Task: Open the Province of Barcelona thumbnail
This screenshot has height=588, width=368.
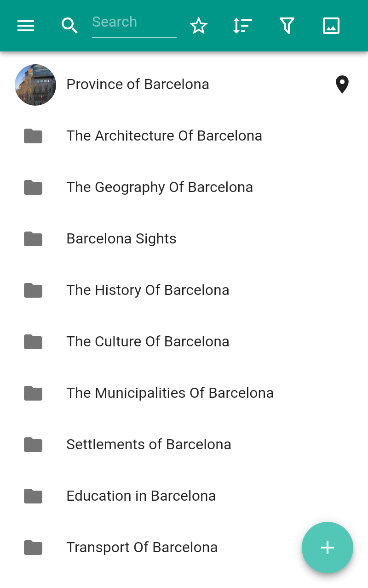Action: (x=35, y=85)
